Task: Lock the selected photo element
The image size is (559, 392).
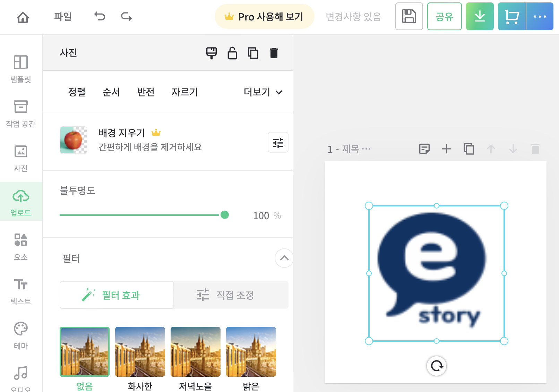Action: pos(232,53)
